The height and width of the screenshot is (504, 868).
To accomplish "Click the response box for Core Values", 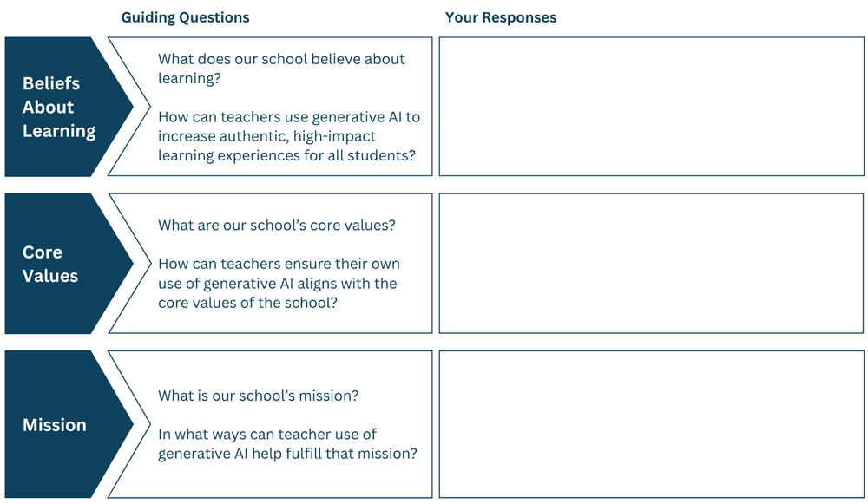I will pos(651,264).
